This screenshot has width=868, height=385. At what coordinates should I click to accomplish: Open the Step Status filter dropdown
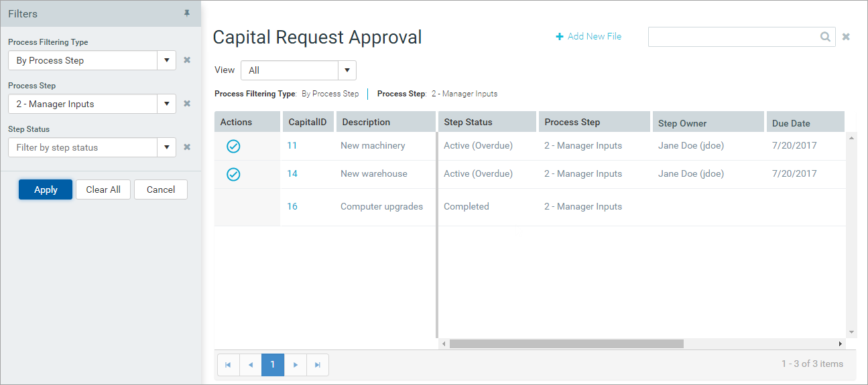[x=167, y=147]
